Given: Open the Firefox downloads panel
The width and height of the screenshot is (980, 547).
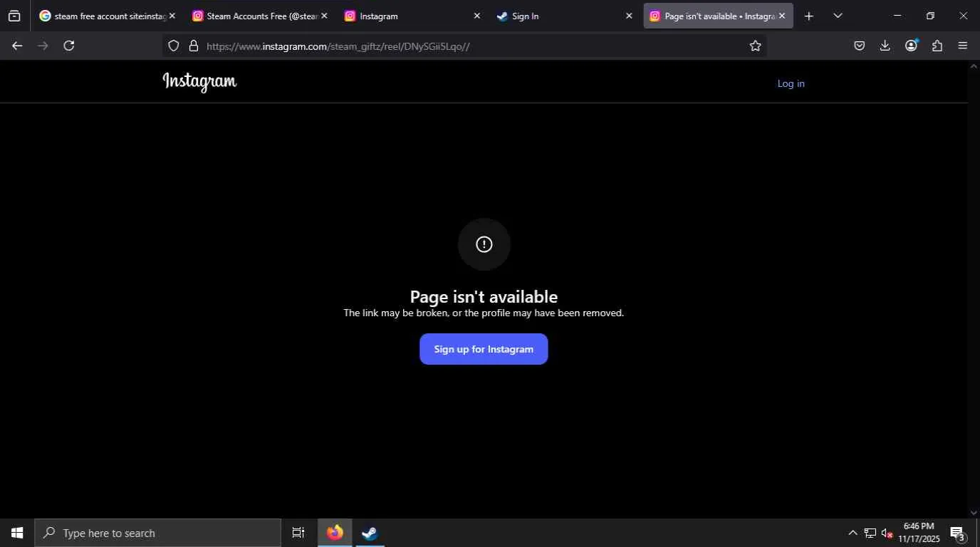Looking at the screenshot, I should pos(885,46).
